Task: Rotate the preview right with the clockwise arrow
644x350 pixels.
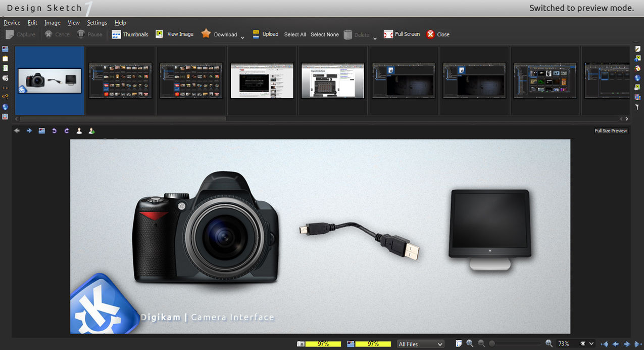Action: pyautogui.click(x=67, y=130)
